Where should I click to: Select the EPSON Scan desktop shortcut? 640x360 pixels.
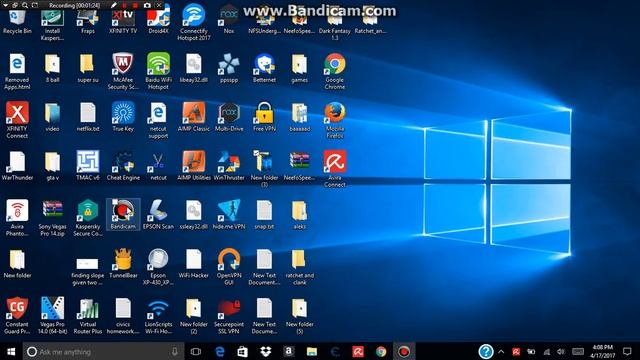[x=158, y=215]
